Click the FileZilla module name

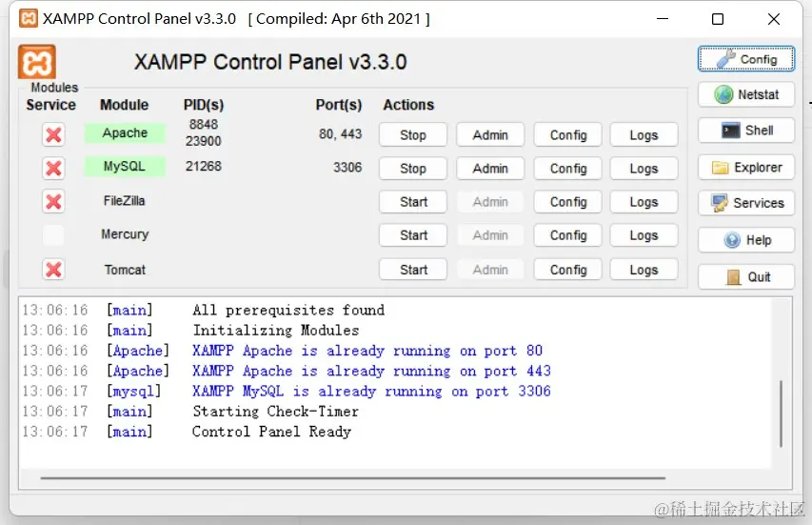pyautogui.click(x=125, y=201)
